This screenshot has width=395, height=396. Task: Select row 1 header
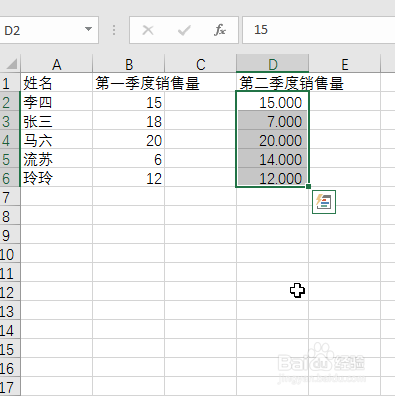pos(10,83)
